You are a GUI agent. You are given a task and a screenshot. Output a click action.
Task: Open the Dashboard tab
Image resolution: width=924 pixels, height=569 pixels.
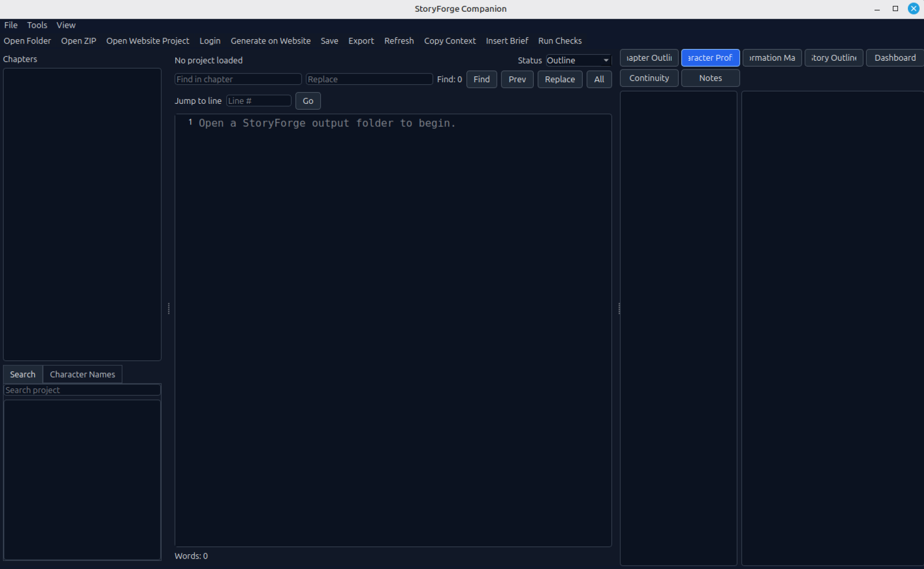coord(895,58)
